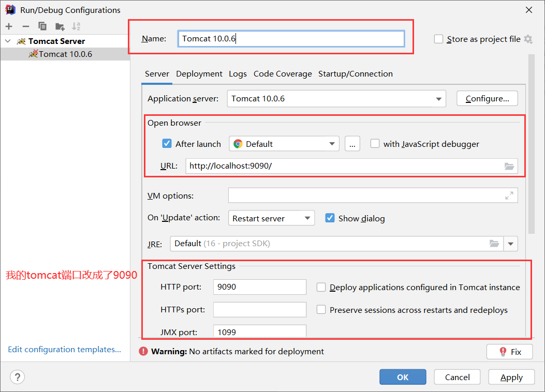Click the IntelliJ IDEA logo in title bar
545x392 pixels.
coord(10,10)
